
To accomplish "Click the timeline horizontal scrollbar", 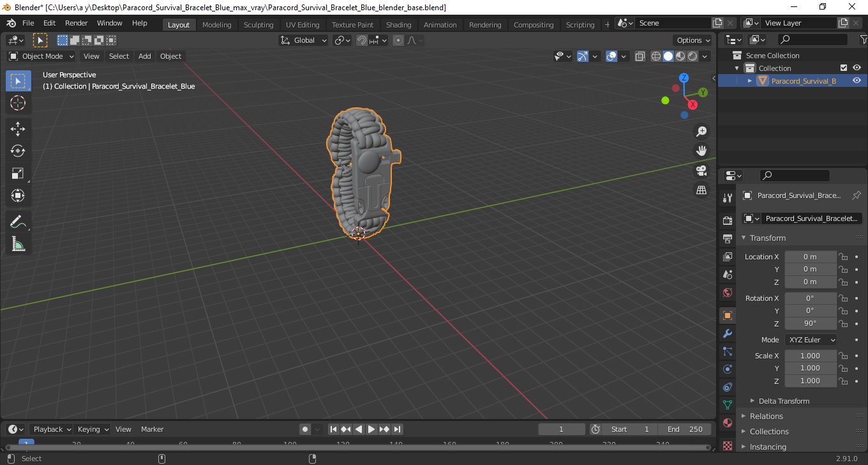I will (357, 447).
